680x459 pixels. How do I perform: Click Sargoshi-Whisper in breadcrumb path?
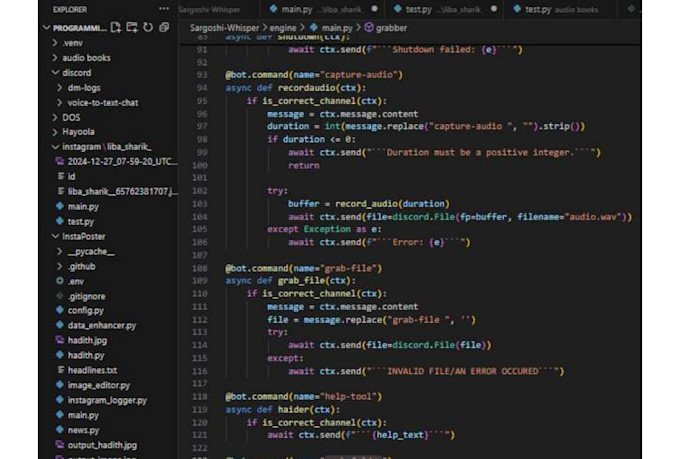click(x=224, y=28)
